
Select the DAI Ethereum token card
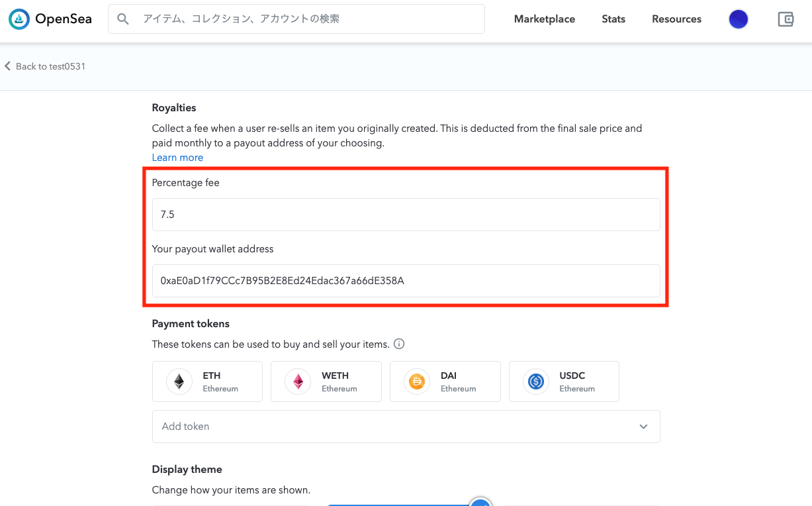point(445,381)
